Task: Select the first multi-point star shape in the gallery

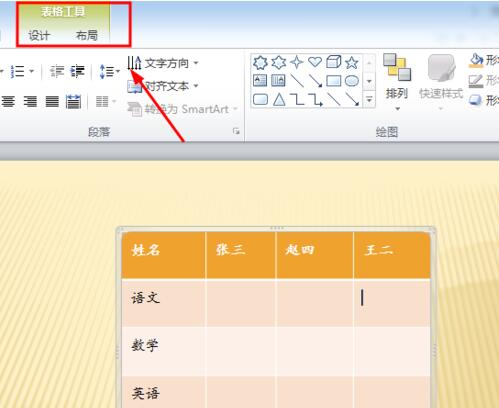Action: [260, 62]
